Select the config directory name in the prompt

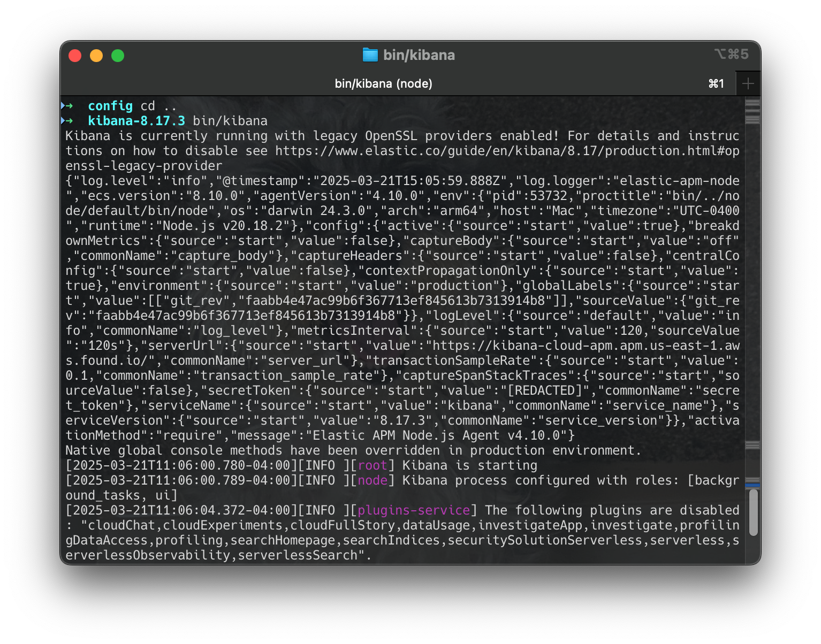click(110, 106)
